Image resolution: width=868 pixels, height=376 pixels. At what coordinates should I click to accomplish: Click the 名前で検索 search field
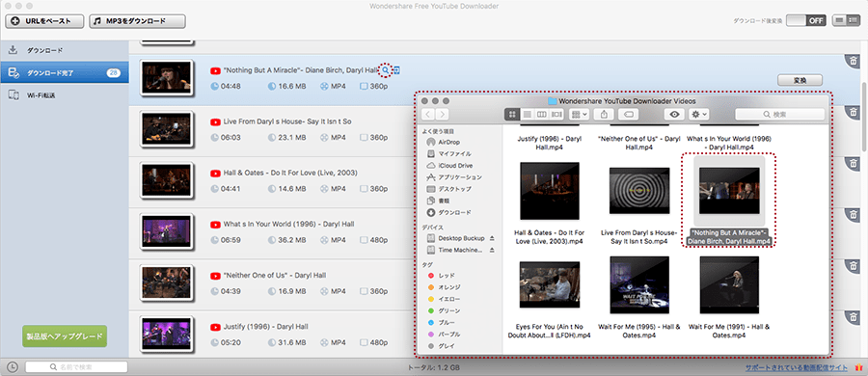[x=76, y=366]
